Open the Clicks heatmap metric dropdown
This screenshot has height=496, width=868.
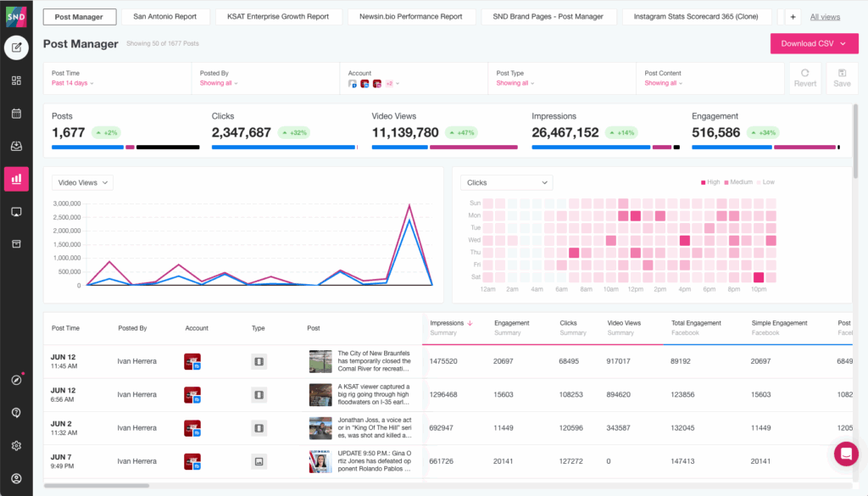507,182
